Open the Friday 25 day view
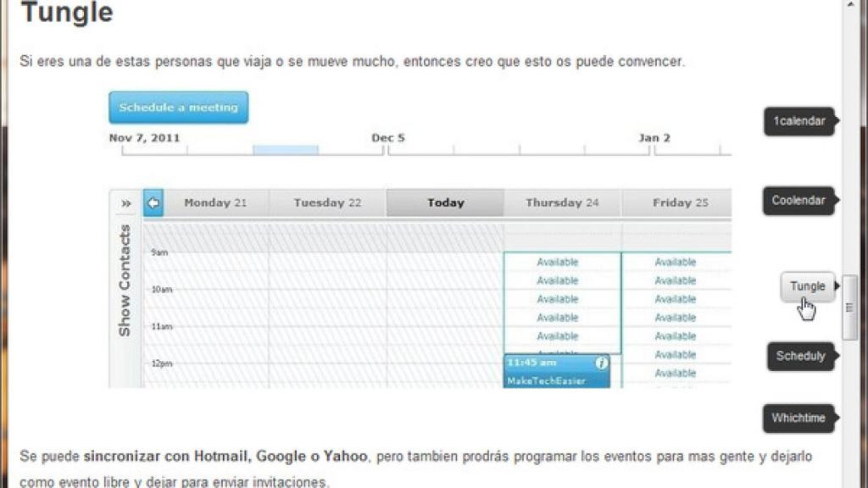This screenshot has height=488, width=868. tap(679, 202)
